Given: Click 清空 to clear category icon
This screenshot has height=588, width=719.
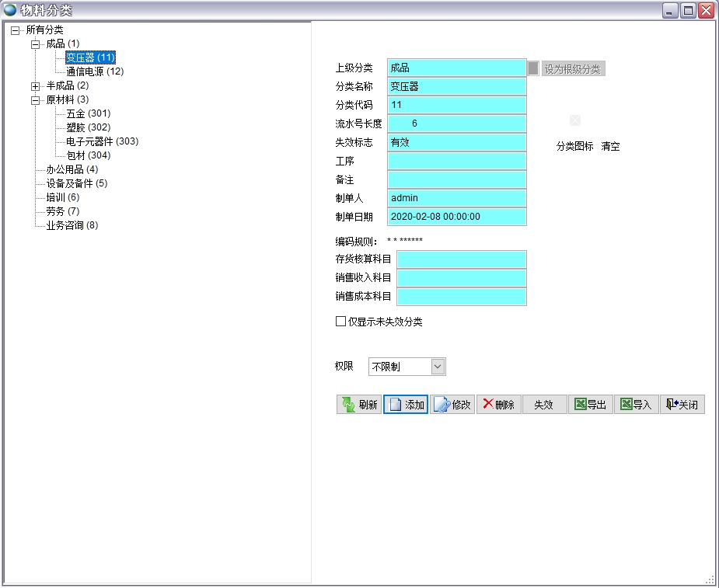Looking at the screenshot, I should [x=610, y=146].
